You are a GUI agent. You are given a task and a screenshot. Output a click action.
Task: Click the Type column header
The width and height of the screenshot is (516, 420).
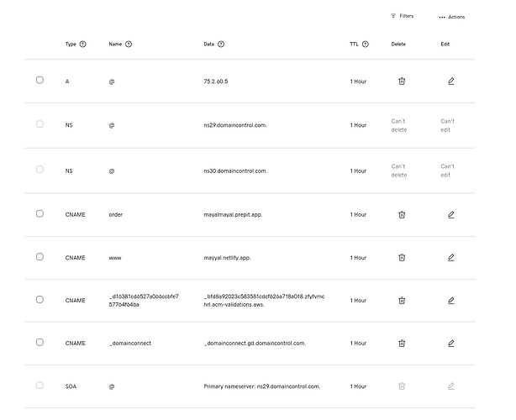click(71, 44)
